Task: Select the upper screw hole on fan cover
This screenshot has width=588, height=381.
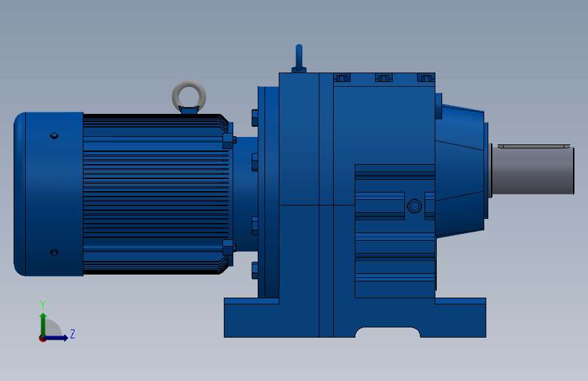Action: 54,136
